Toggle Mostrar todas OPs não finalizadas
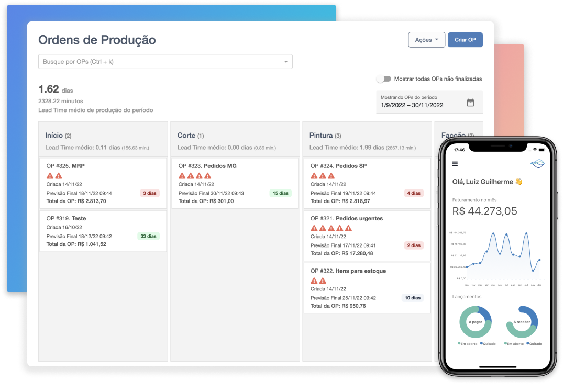Image resolution: width=575 pixels, height=392 pixels. 384,79
